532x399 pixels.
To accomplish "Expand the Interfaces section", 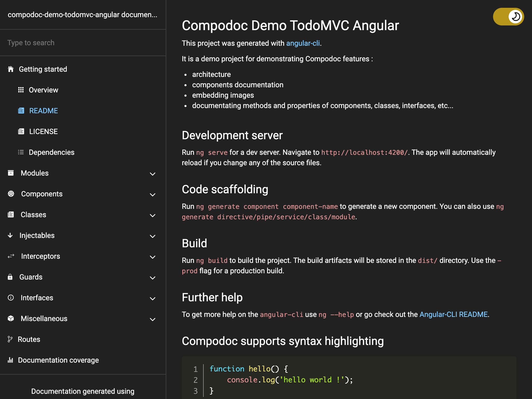I will (153, 298).
